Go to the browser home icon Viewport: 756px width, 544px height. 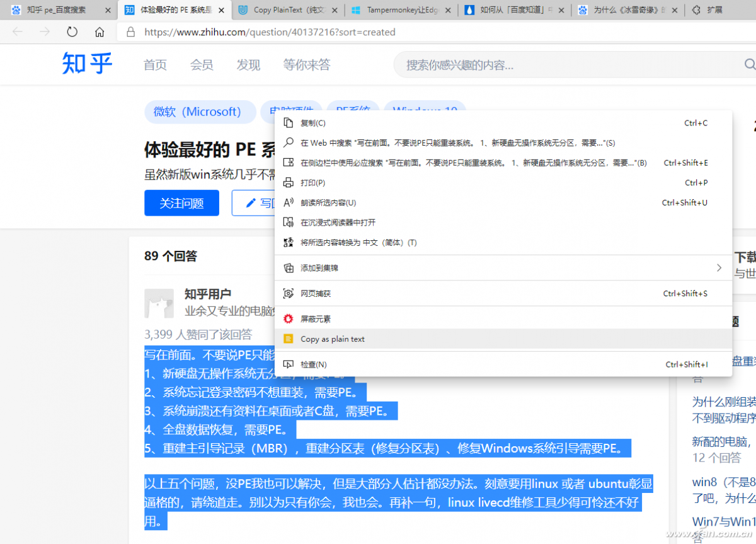[100, 32]
